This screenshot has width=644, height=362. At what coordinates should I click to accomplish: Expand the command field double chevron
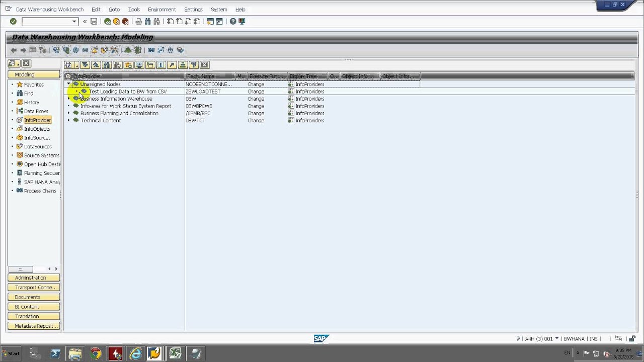pos(85,22)
